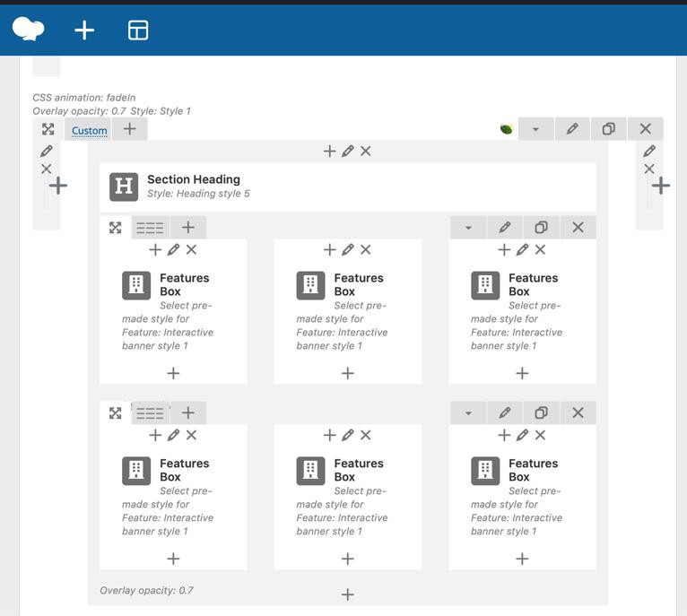Delete the narrow right column
The height and width of the screenshot is (616, 687).
[x=649, y=169]
